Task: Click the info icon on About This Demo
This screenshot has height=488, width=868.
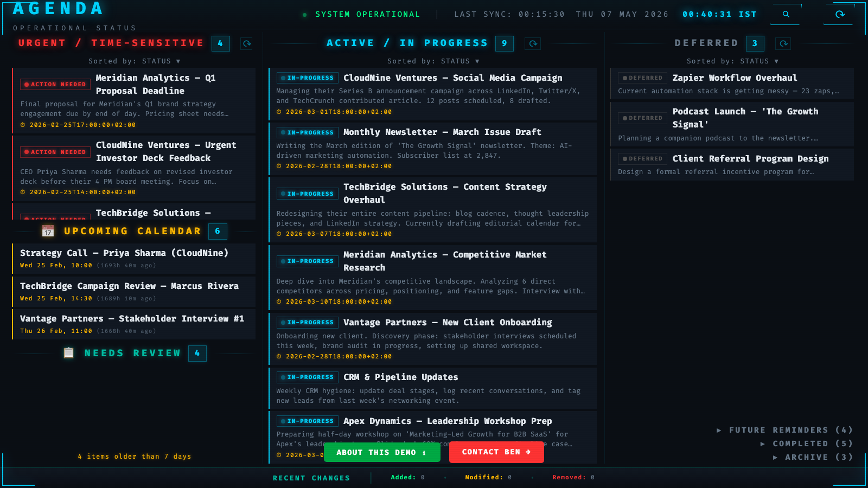Action: click(424, 453)
